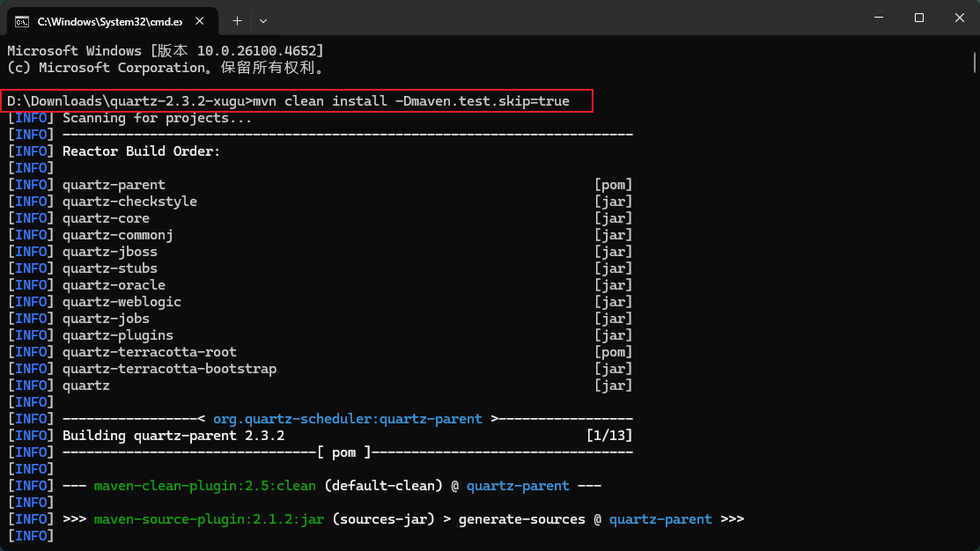Image resolution: width=980 pixels, height=551 pixels.
Task: Click the Scanning for projects line
Action: [x=157, y=118]
